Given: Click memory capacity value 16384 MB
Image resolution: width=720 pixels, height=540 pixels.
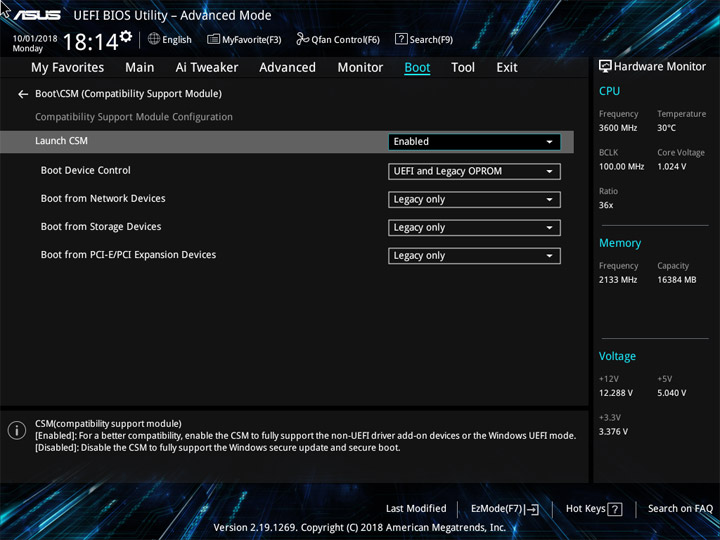Looking at the screenshot, I should click(676, 280).
